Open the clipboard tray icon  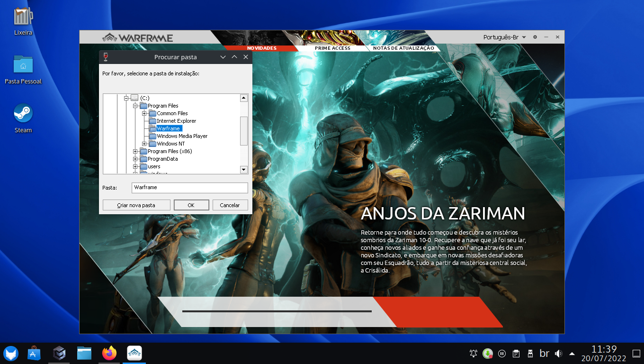[516, 354]
